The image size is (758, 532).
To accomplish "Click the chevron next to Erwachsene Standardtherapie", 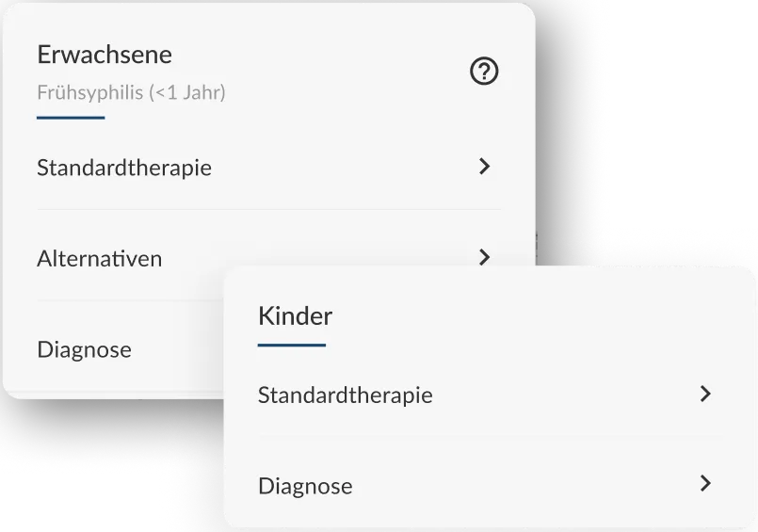I will pyautogui.click(x=484, y=167).
